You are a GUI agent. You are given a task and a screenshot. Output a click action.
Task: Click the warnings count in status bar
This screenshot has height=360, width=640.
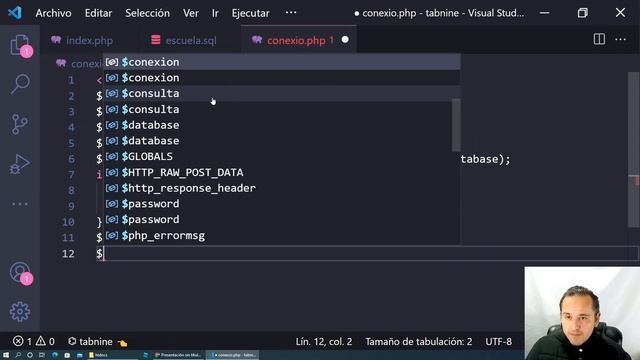[x=45, y=341]
